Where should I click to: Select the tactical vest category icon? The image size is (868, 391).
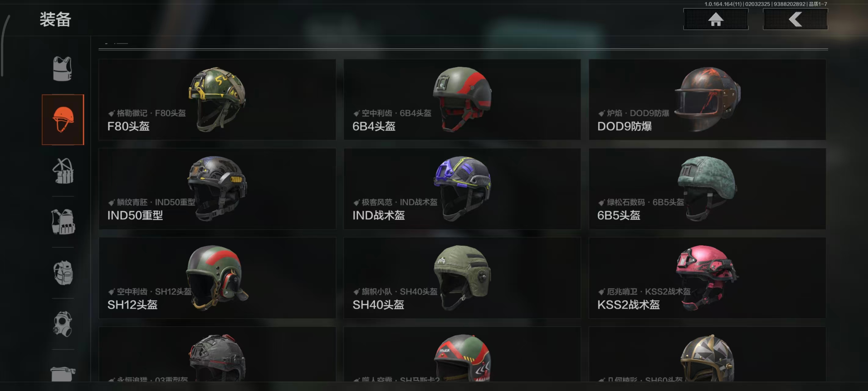(x=63, y=222)
